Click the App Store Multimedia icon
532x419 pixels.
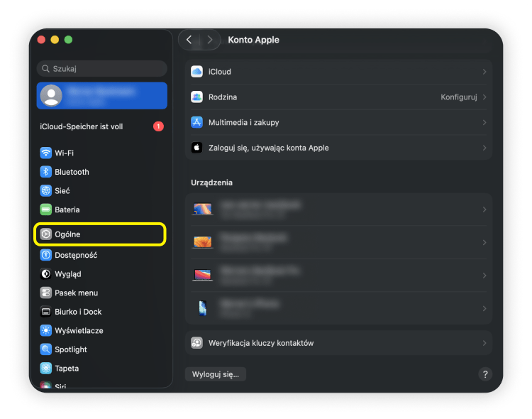point(196,122)
